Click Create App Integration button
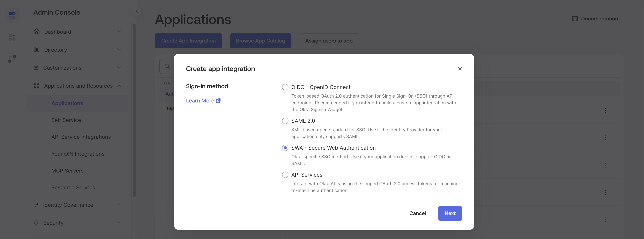 (x=188, y=41)
